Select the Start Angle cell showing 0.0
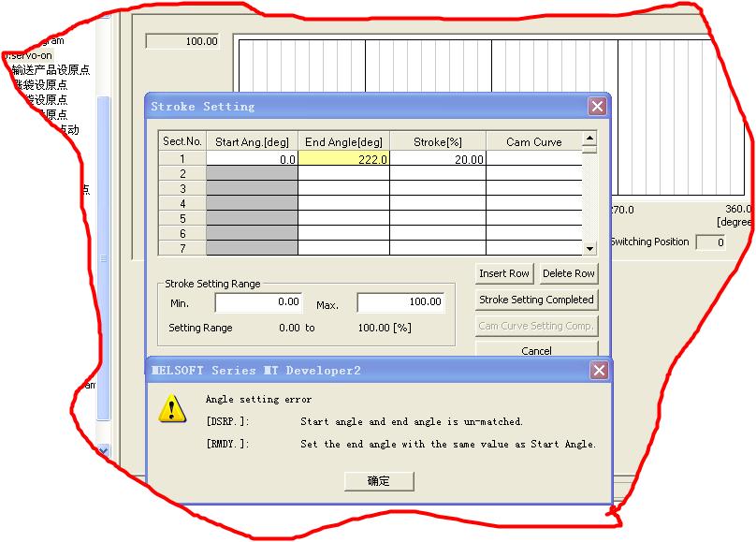Viewport: 756px width, 542px height. pos(252,159)
